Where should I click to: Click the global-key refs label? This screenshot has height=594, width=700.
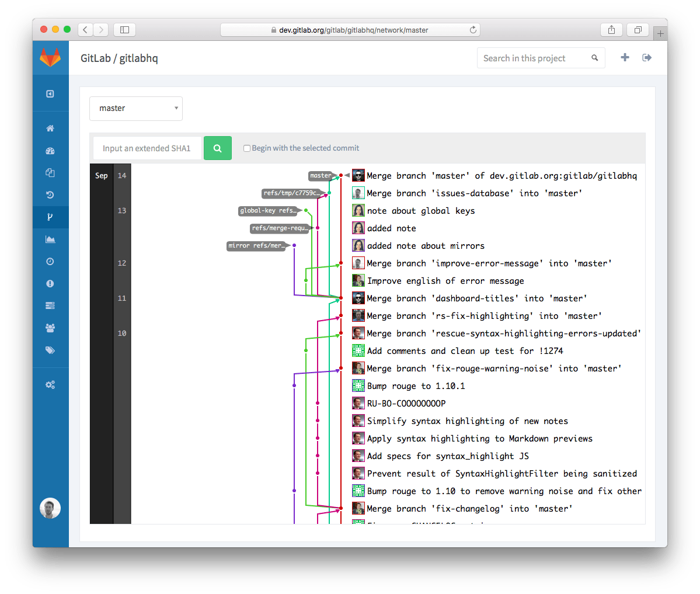click(269, 210)
